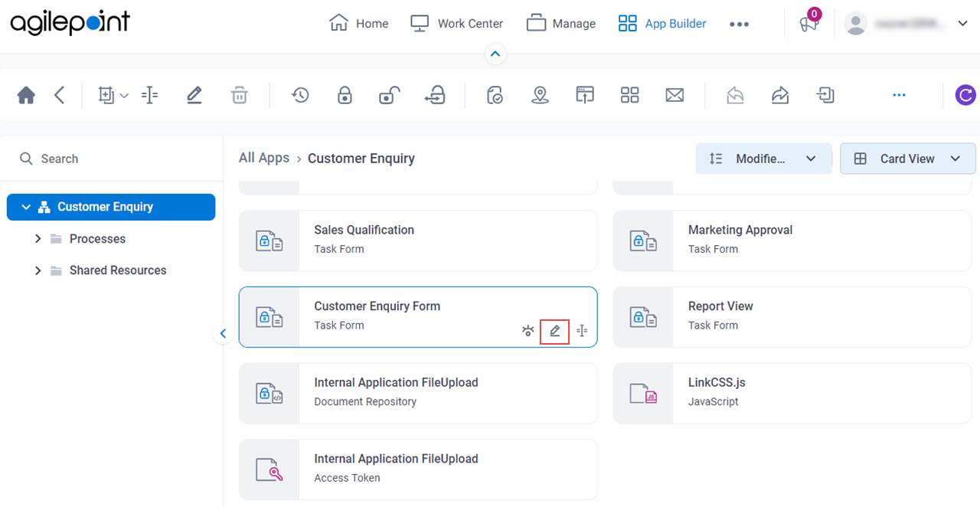Image resolution: width=980 pixels, height=507 pixels.
Task: Open the Modified sort dropdown
Action: click(x=763, y=159)
